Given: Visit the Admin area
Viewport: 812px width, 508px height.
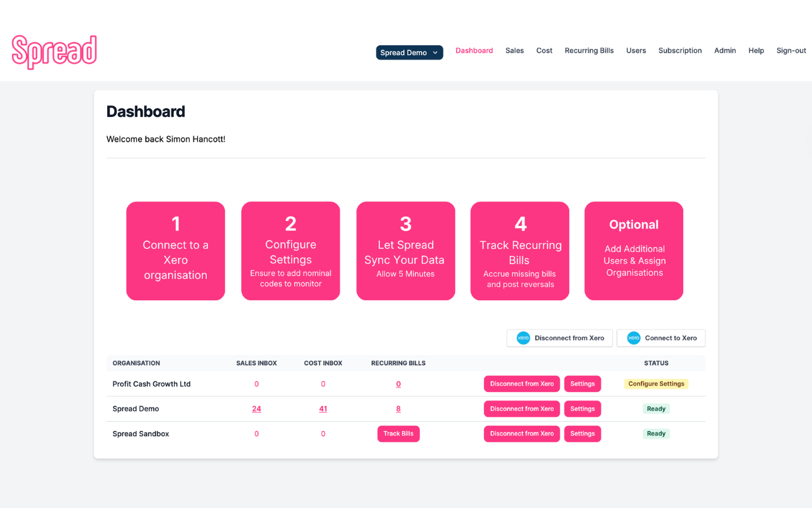Looking at the screenshot, I should click(725, 50).
